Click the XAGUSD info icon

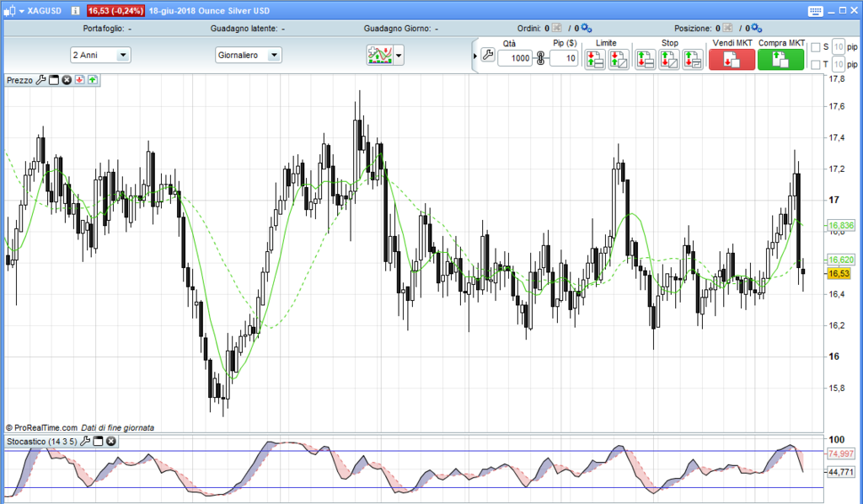pos(76,11)
